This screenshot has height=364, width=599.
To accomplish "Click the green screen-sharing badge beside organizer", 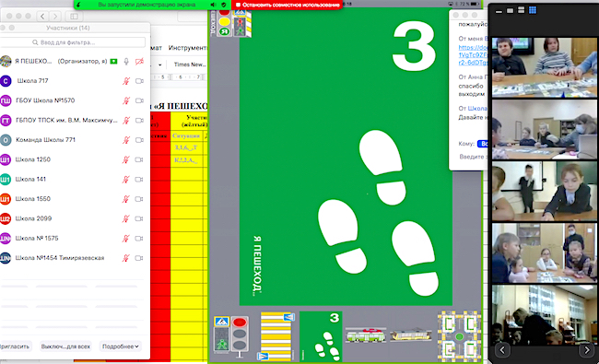I will pos(114,62).
